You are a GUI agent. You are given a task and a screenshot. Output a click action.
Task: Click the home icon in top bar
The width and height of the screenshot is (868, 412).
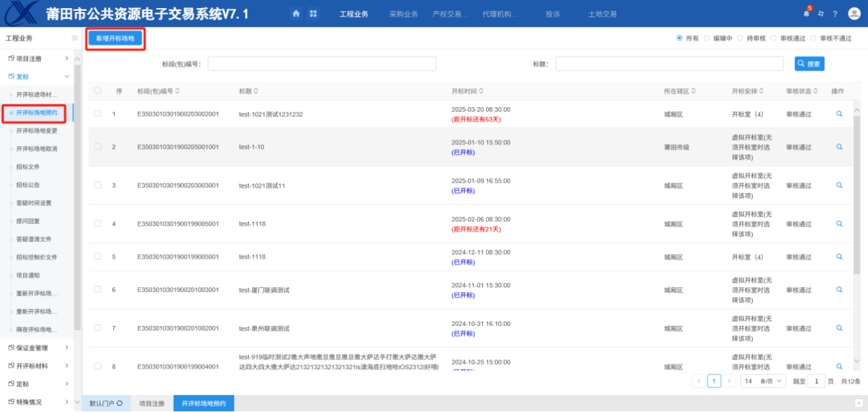(296, 14)
